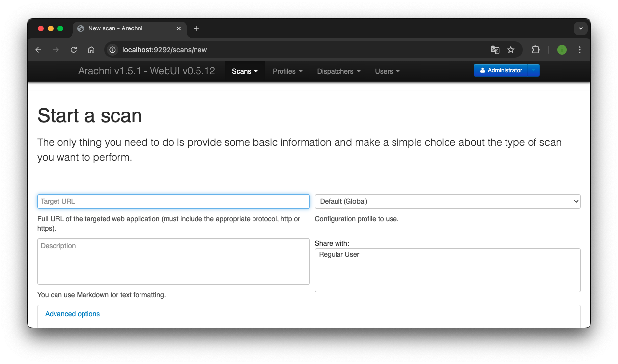
Task: Open the Default (Global) profile dropdown
Action: coord(448,201)
